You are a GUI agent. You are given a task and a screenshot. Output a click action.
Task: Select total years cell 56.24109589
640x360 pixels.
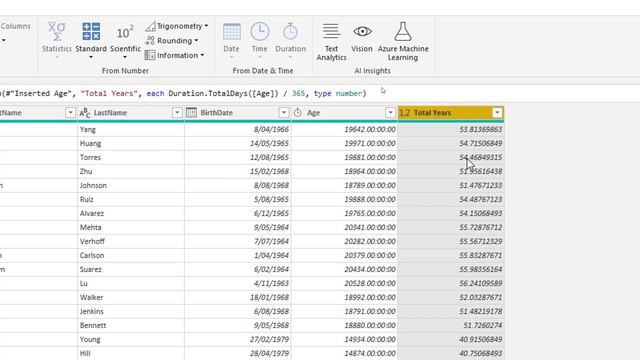pyautogui.click(x=451, y=283)
